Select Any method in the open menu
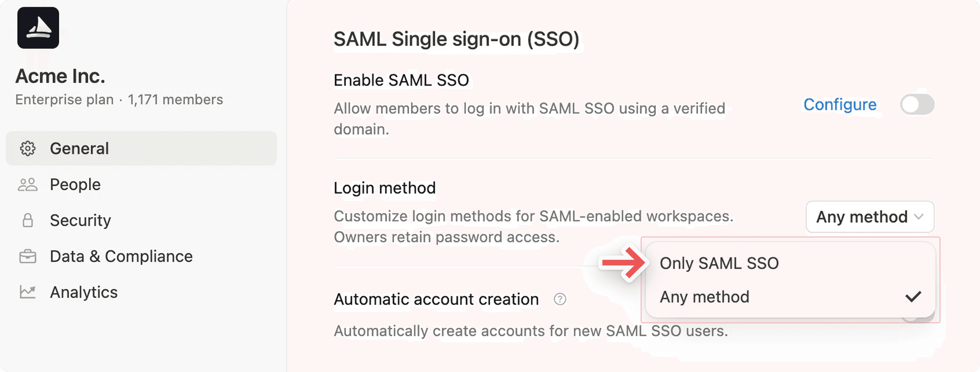This screenshot has width=980, height=372. pyautogui.click(x=705, y=297)
